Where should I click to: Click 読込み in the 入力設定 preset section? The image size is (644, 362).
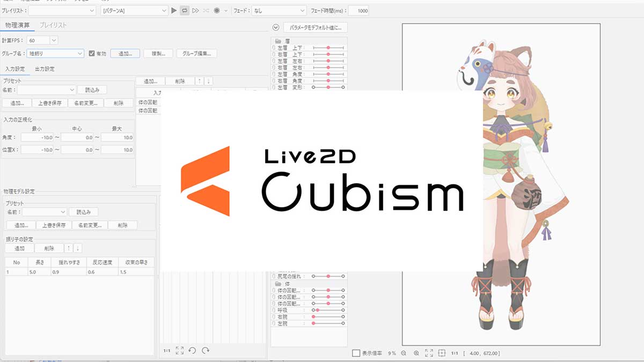(92, 90)
